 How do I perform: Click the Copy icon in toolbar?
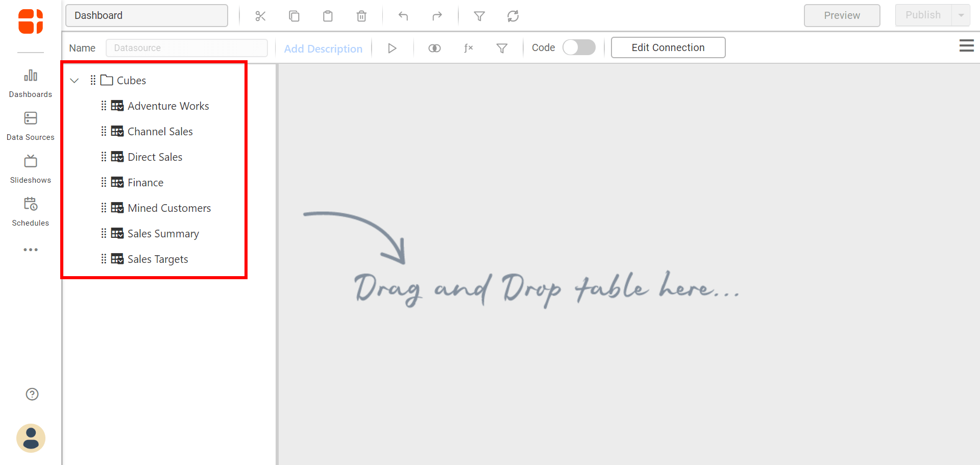pos(294,16)
